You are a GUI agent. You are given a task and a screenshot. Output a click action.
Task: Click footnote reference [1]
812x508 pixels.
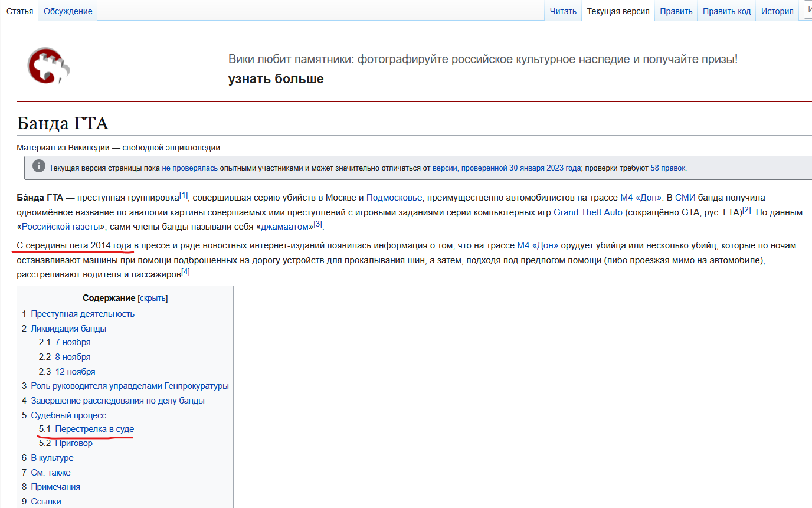[x=184, y=195]
